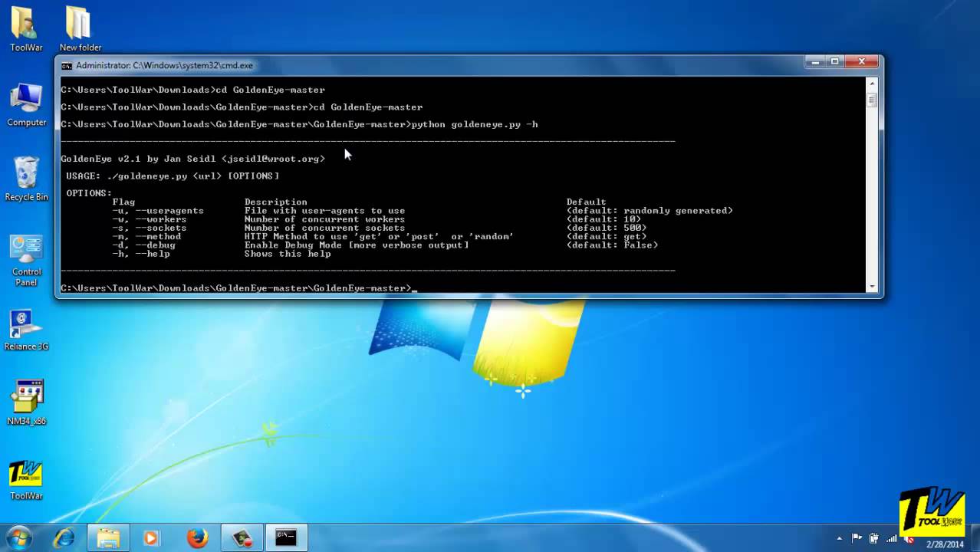Image resolution: width=980 pixels, height=552 pixels.
Task: Open the Windows Start menu
Action: tap(19, 537)
